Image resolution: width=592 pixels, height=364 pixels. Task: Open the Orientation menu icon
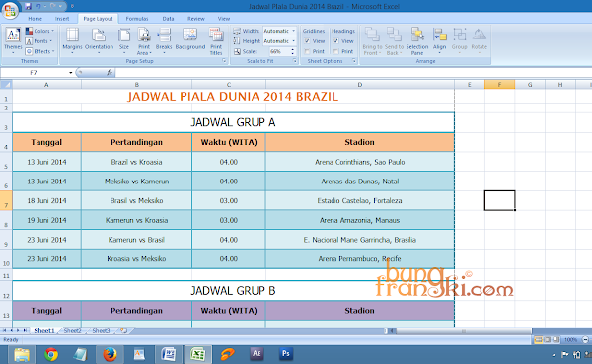pyautogui.click(x=99, y=40)
